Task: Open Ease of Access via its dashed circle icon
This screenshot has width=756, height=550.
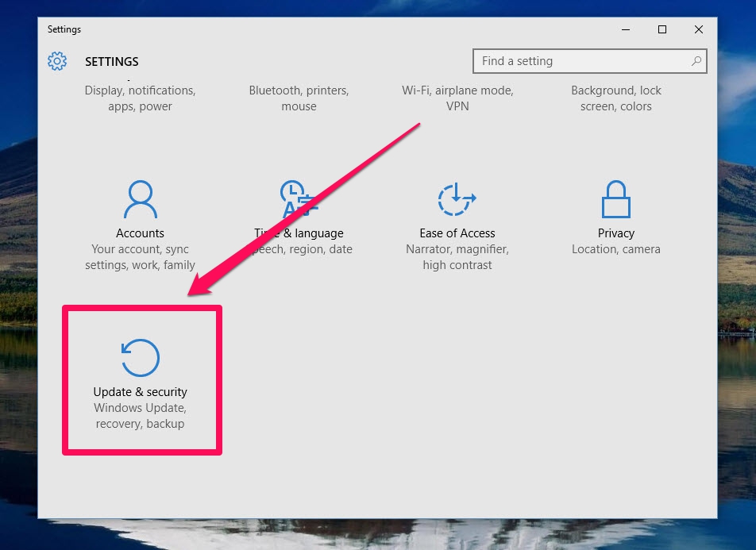Action: pyautogui.click(x=457, y=198)
